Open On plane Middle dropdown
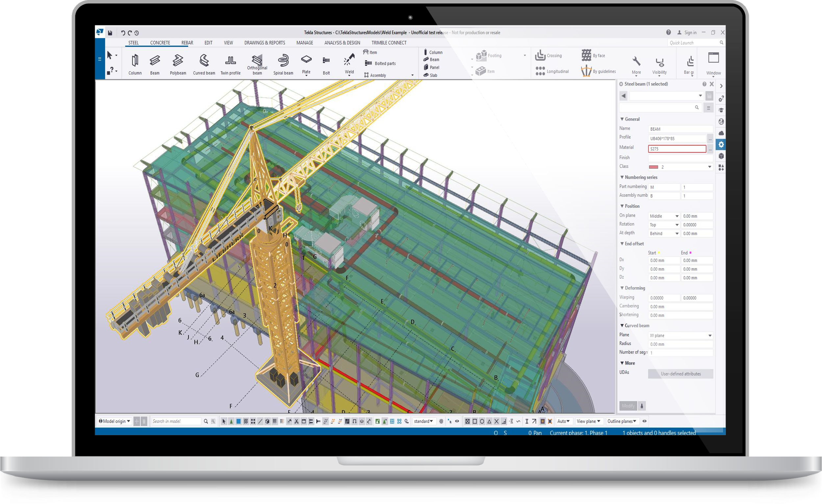Viewport: 822px width, 504px height. tap(677, 216)
